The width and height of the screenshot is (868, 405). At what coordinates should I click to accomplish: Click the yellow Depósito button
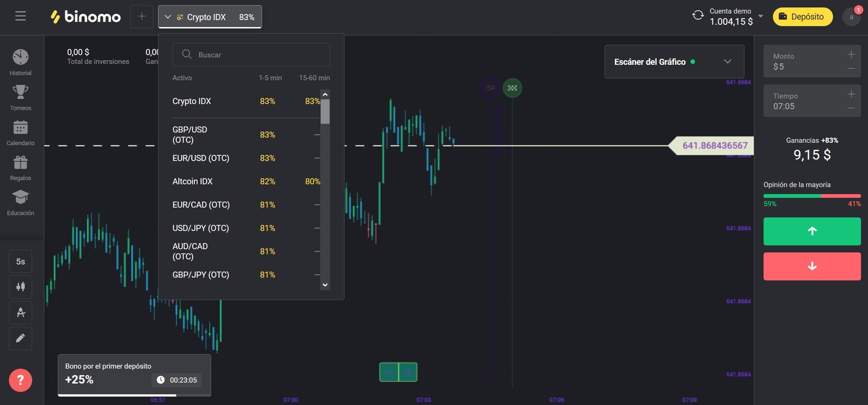(x=802, y=17)
